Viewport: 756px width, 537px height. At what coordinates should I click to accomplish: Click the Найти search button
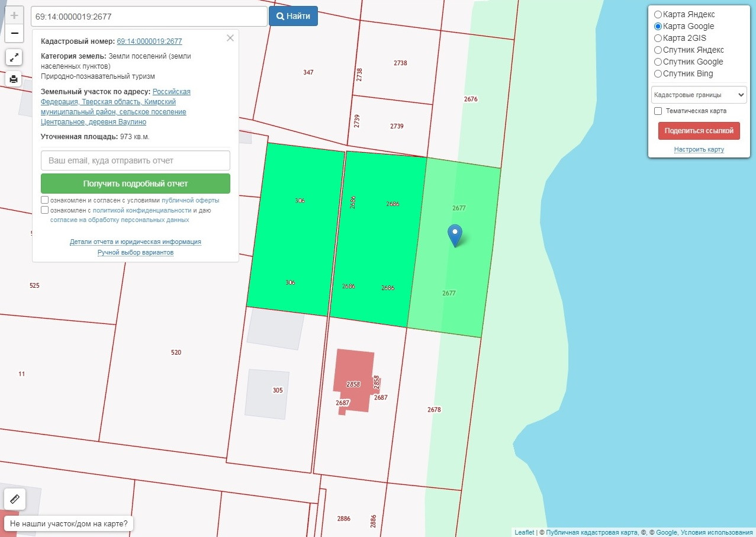(x=293, y=16)
